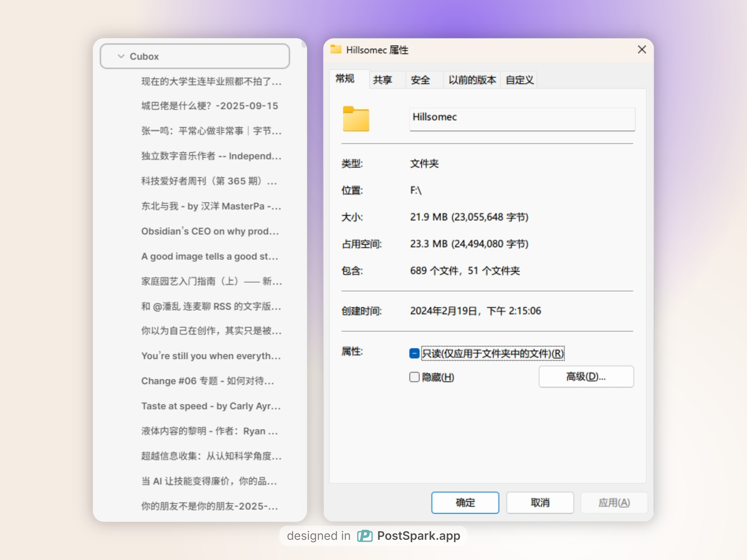747x560 pixels.
Task: Close the Hillsomec properties dialog
Action: point(641,50)
